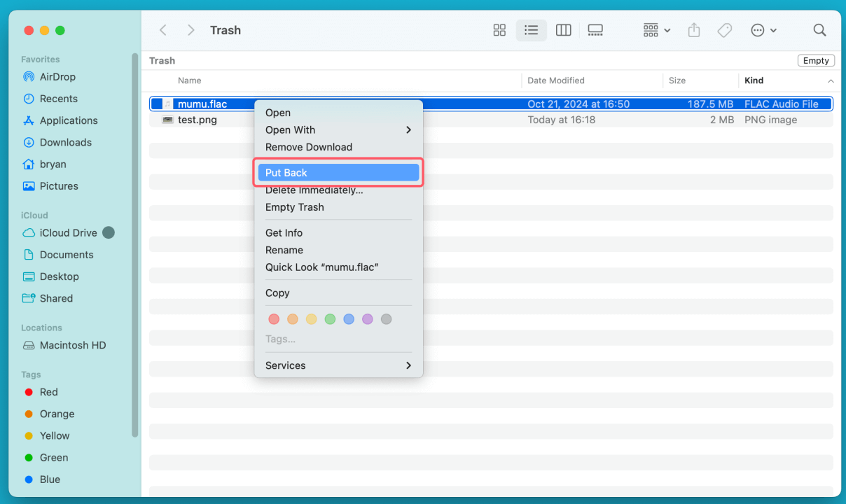Switch to gallery view in the toolbar

pos(595,30)
